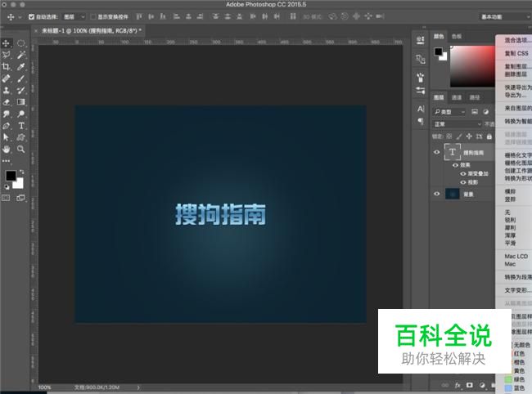This screenshot has height=394, width=532.
Task: Select the Eyedropper tool
Action: 21,67
